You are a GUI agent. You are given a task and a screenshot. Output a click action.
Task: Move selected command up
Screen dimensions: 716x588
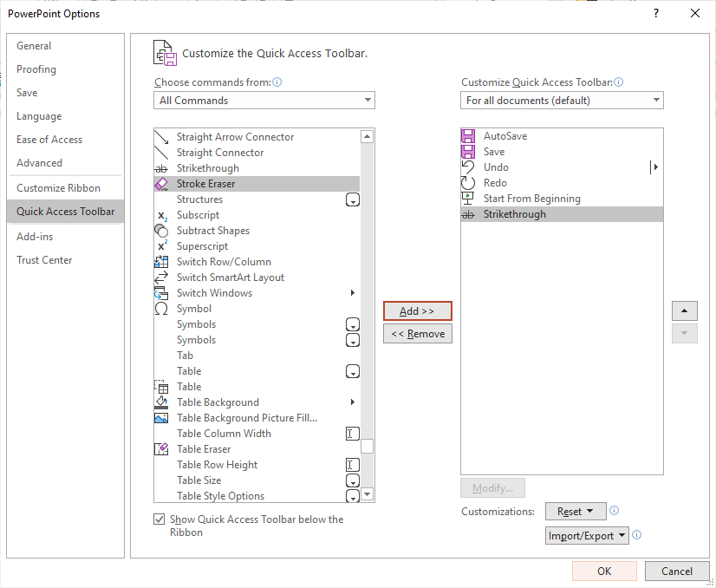(x=685, y=311)
